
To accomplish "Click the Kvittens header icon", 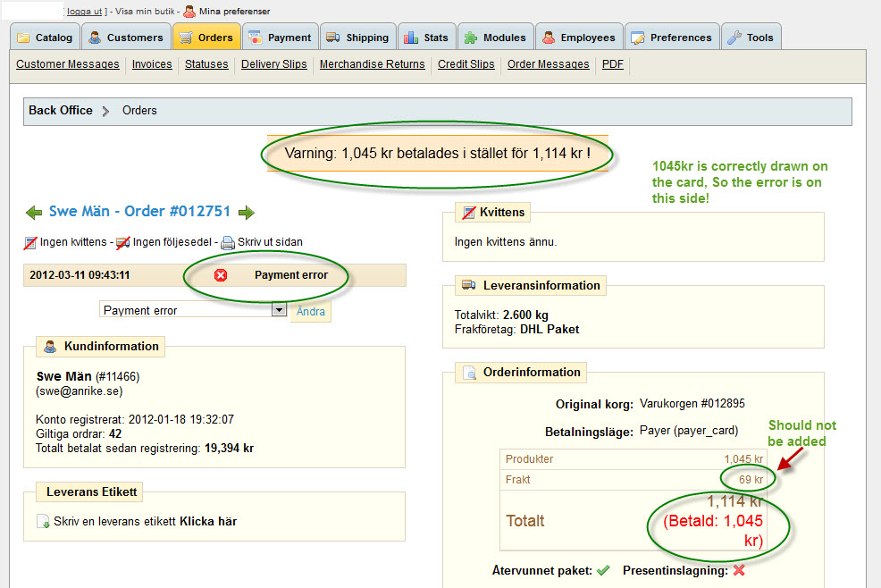I will click(468, 213).
